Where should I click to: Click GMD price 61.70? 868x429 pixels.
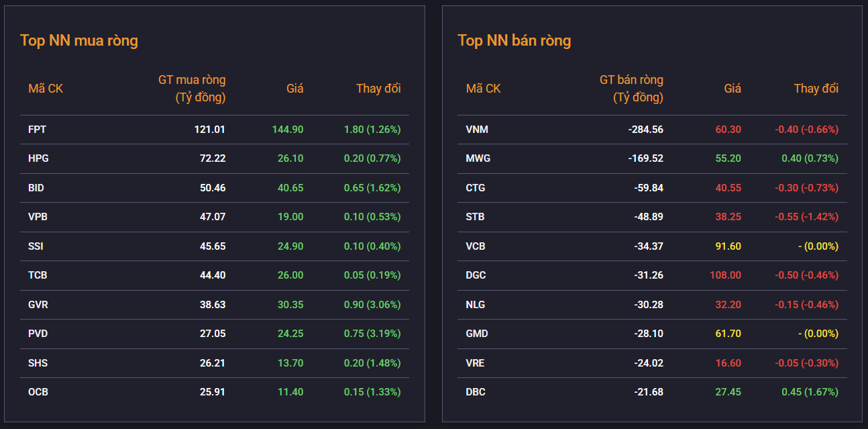[728, 334]
